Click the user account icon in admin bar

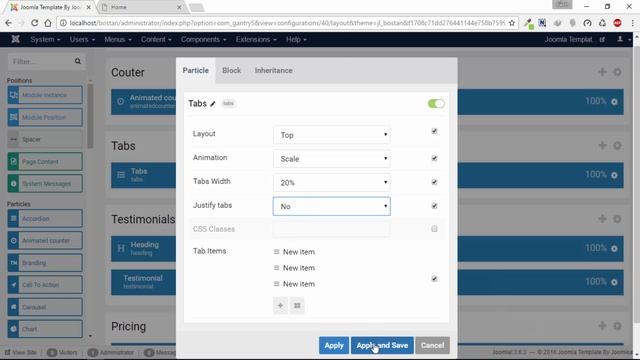click(620, 39)
